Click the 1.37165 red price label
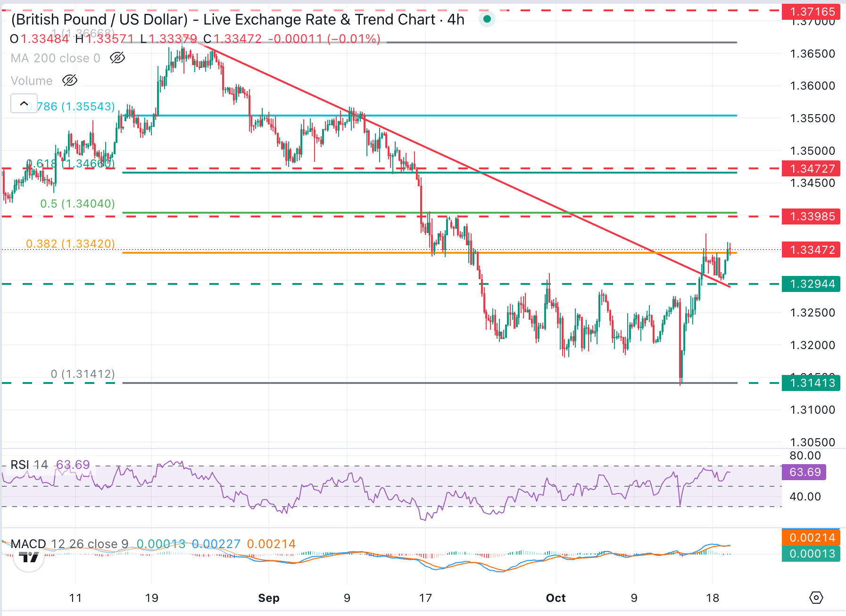846x616 pixels. pyautogui.click(x=811, y=12)
